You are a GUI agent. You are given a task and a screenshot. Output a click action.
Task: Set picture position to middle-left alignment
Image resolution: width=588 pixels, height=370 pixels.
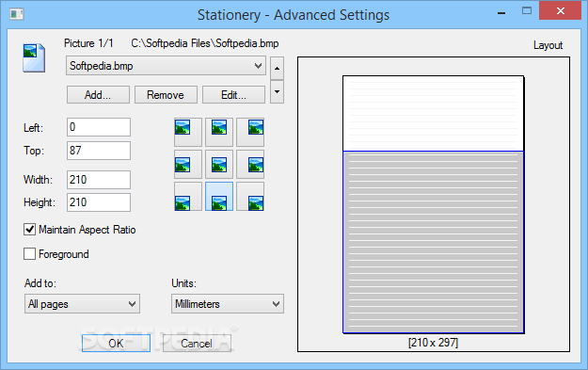click(188, 165)
